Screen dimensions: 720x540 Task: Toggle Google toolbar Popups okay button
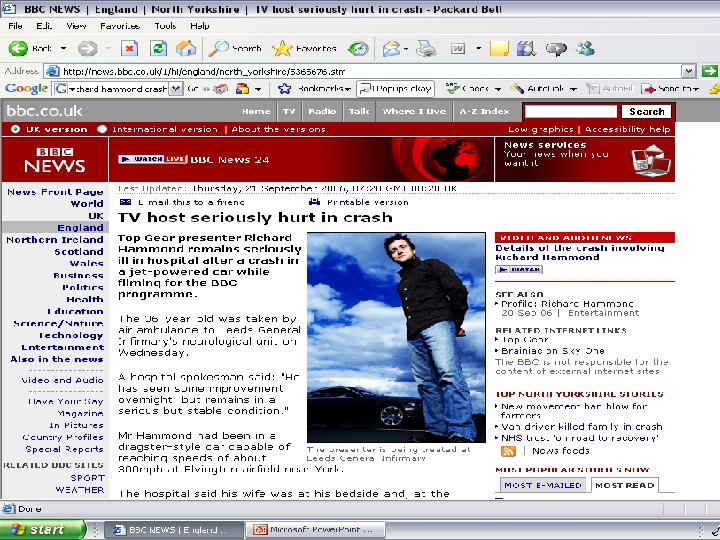pyautogui.click(x=397, y=89)
